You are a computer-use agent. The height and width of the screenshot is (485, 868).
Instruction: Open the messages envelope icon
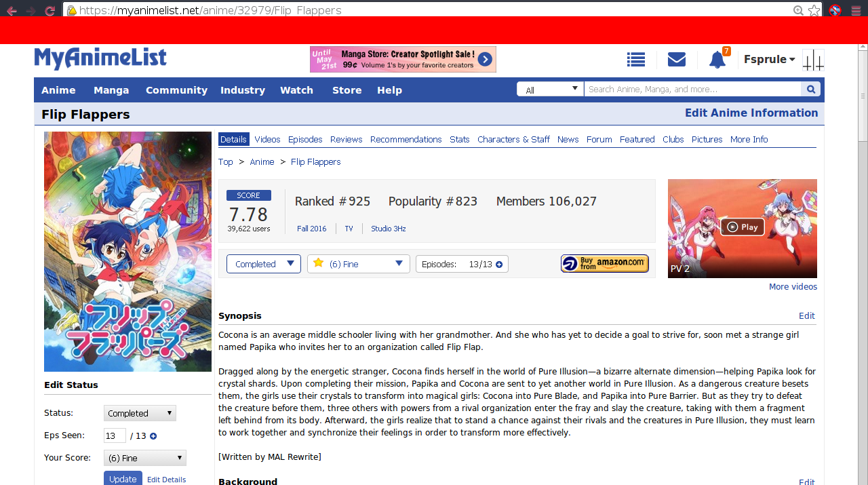coord(677,60)
